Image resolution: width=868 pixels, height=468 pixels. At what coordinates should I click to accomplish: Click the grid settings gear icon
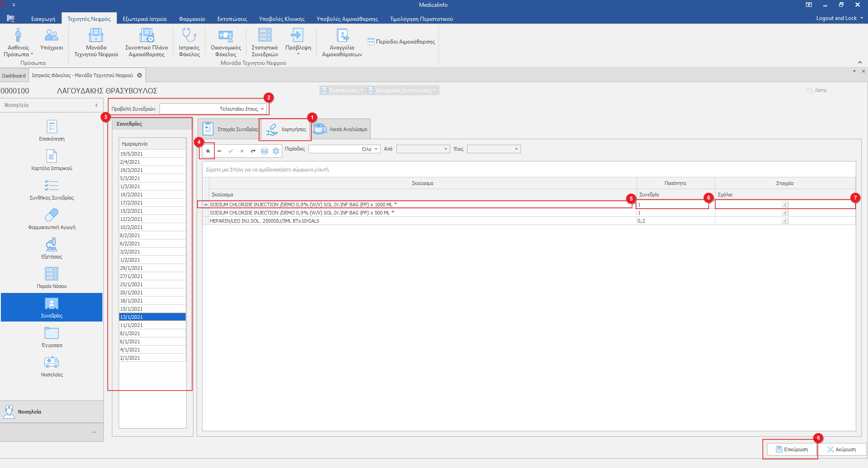point(276,151)
